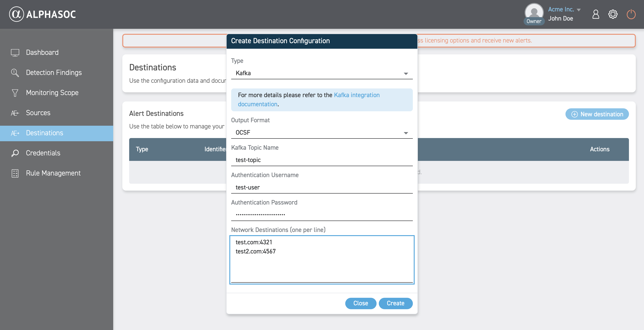Image resolution: width=644 pixels, height=330 pixels.
Task: Click the John Doe avatar picture
Action: 534,12
